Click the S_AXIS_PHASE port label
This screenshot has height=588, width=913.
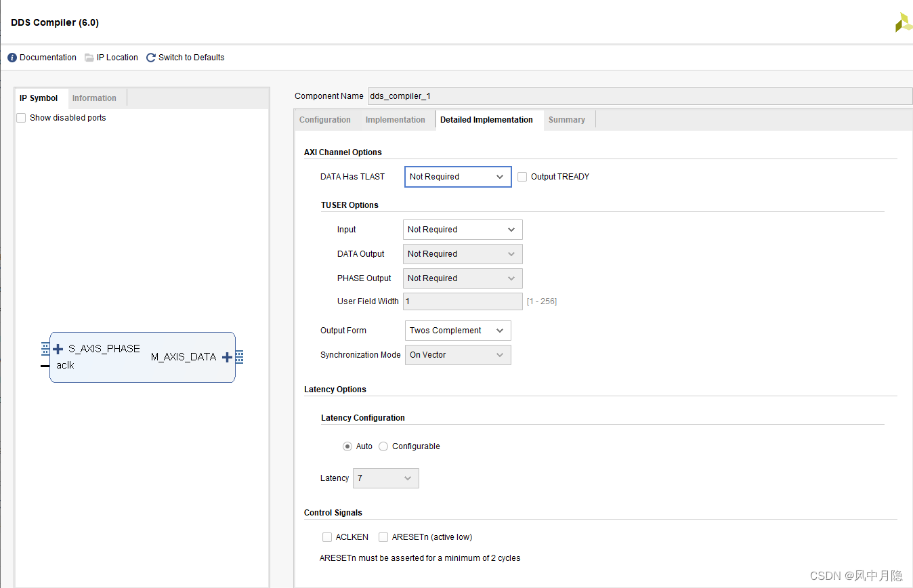(104, 349)
